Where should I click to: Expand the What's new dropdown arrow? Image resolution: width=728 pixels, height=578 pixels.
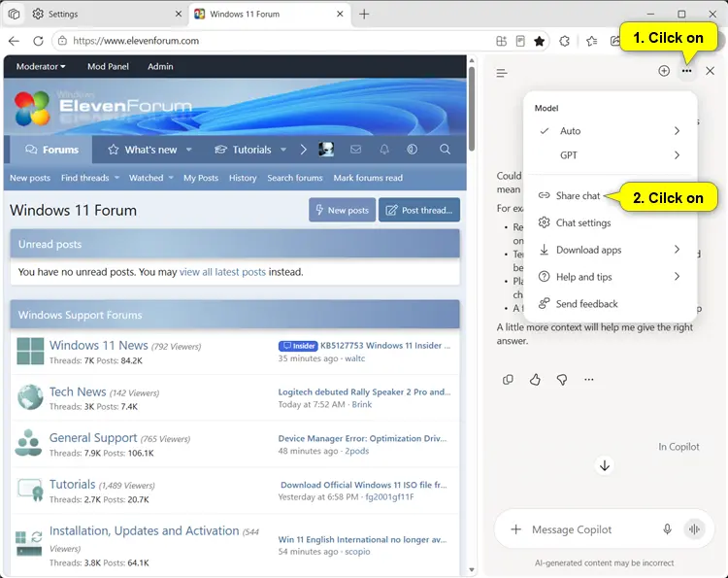(x=189, y=150)
